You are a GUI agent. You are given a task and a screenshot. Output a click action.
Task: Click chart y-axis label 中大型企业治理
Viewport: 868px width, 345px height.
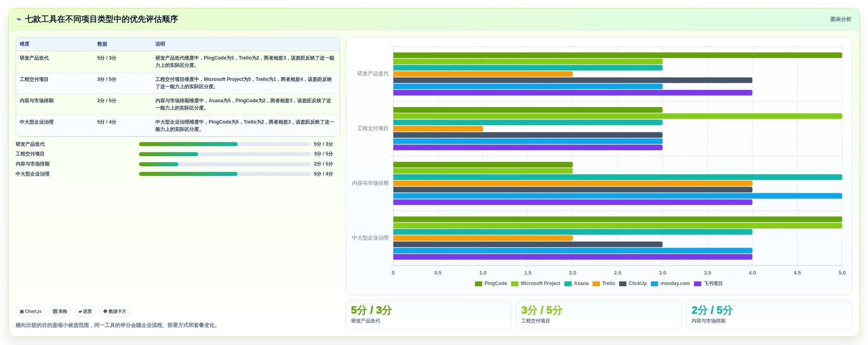tap(370, 238)
